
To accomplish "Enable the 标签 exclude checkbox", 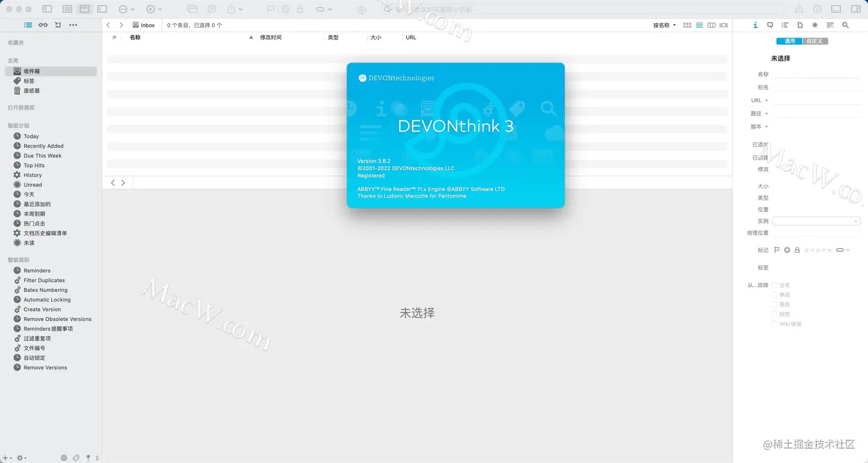I will [774, 314].
